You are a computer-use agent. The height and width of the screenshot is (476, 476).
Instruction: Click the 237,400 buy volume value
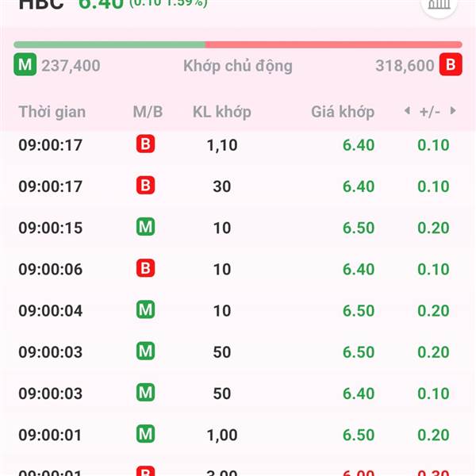point(71,66)
